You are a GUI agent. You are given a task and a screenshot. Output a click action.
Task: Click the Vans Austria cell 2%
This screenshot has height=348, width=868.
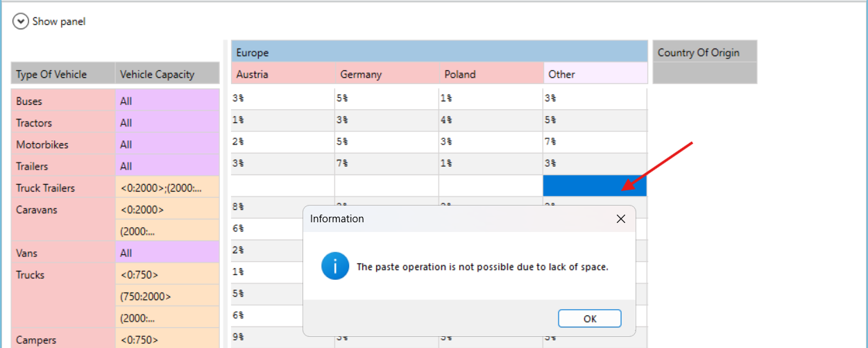pyautogui.click(x=267, y=250)
